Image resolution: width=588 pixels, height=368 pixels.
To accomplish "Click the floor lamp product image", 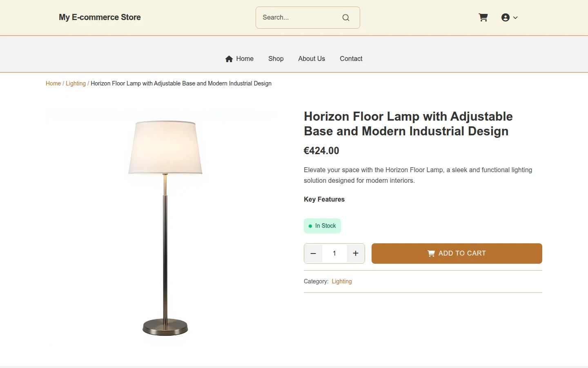I will (x=165, y=228).
